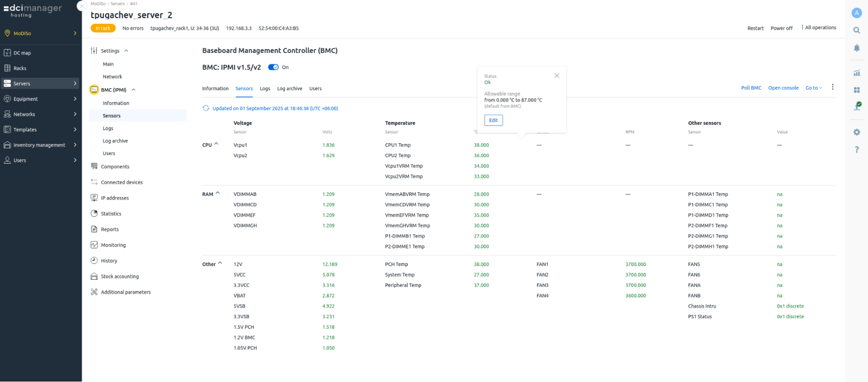The image size is (868, 382).
Task: Collapse the Settings section in side menu
Action: coord(126,51)
